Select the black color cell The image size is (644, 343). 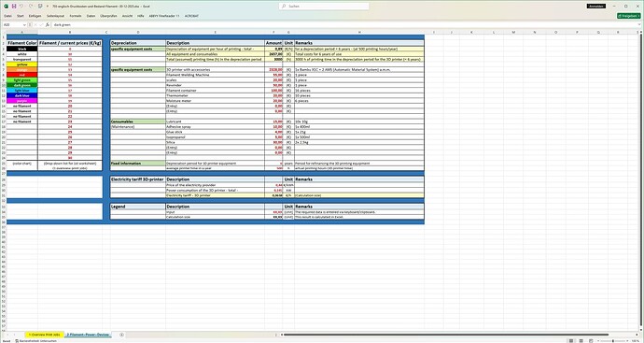coord(22,49)
